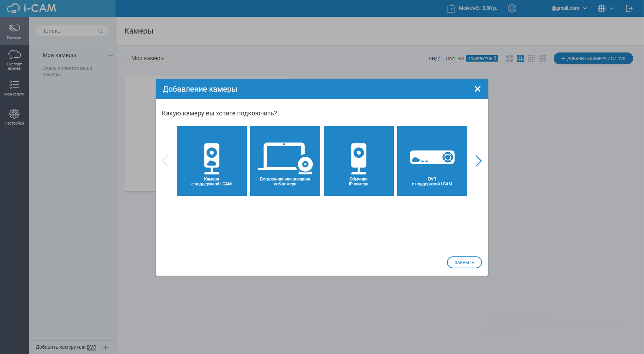Open Экспорт архива in the sidebar
The width and height of the screenshot is (644, 354).
point(14,59)
